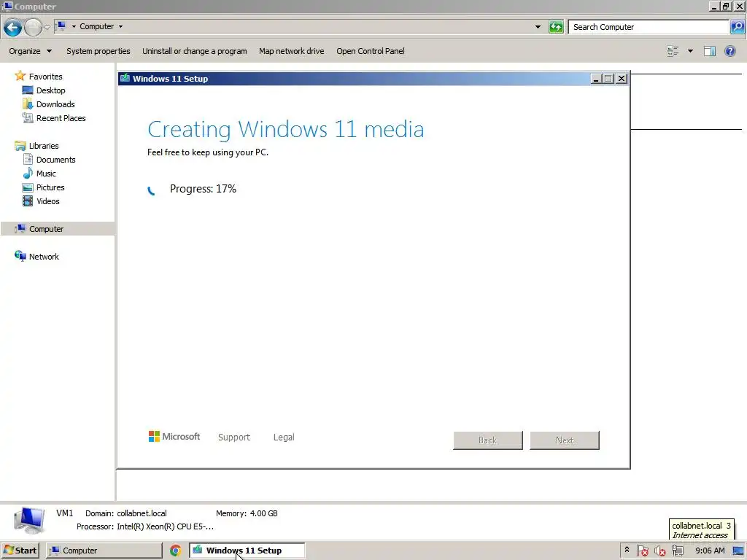Click the Processor Intel Xeon text
The image size is (747, 560).
pos(145,526)
